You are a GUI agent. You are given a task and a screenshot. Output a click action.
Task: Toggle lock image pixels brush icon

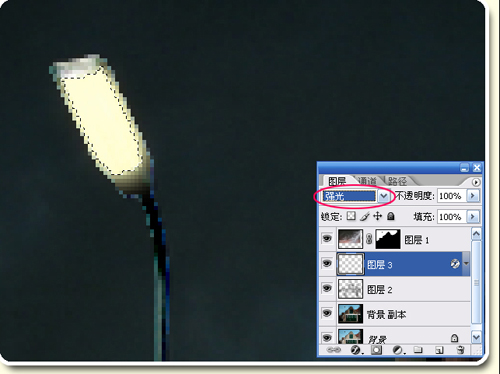point(365,216)
